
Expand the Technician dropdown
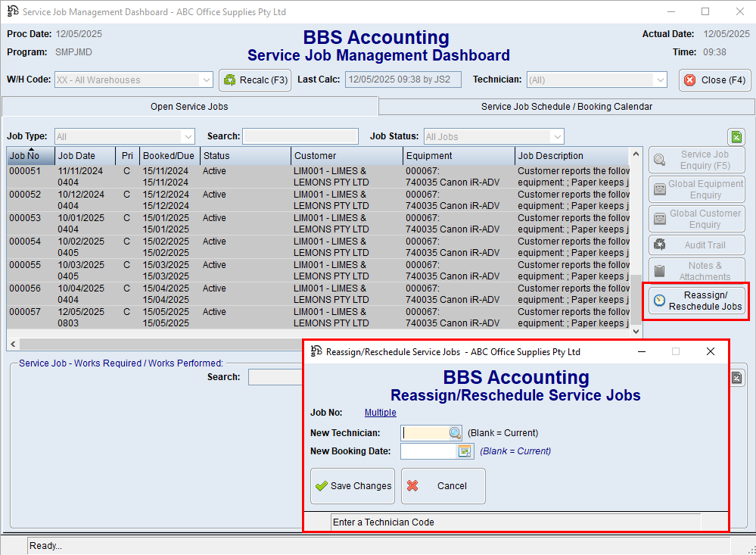[660, 80]
